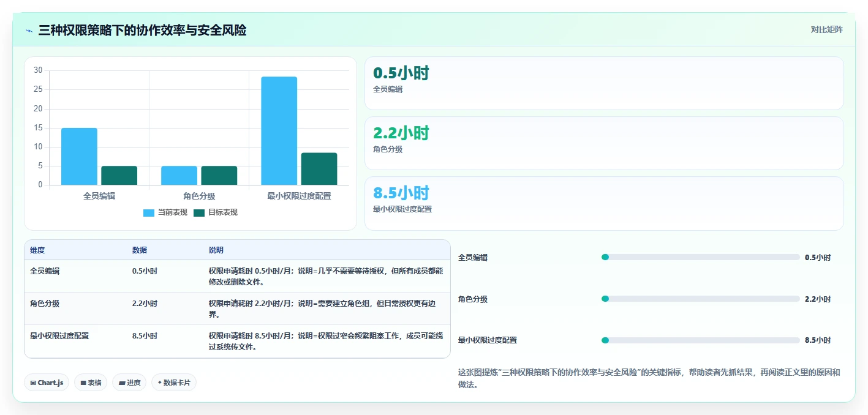This screenshot has height=415, width=868.
Task: Click the 2.2小时 value after the progress bar
Action: pos(818,299)
